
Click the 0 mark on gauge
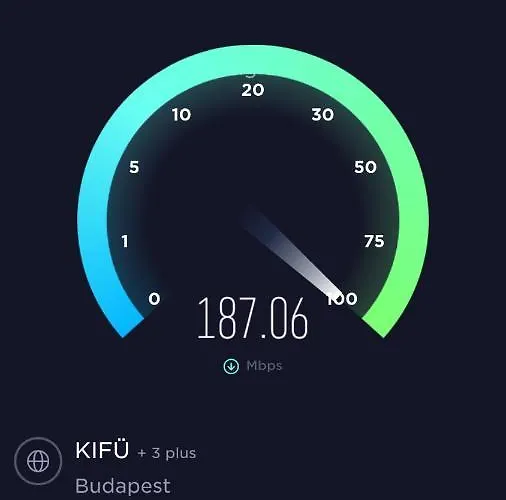pyautogui.click(x=154, y=299)
